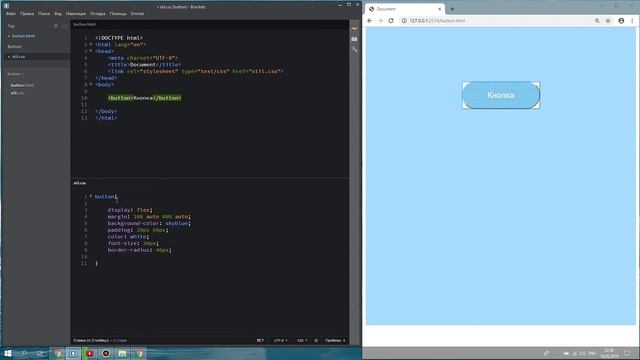Open the notification center icon
Screen dimensions: 640x360
pos(627,353)
